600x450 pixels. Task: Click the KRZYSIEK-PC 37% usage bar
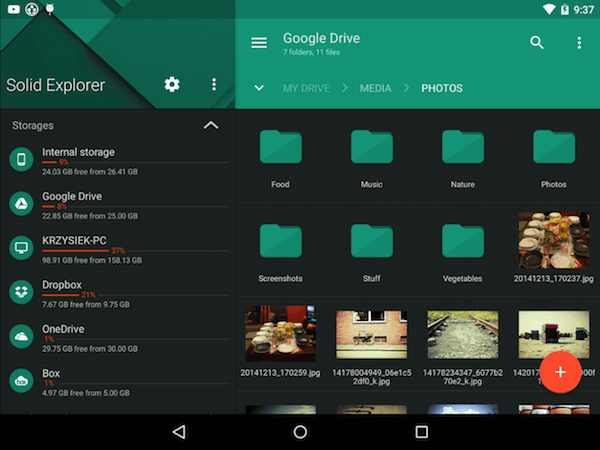[x=135, y=251]
